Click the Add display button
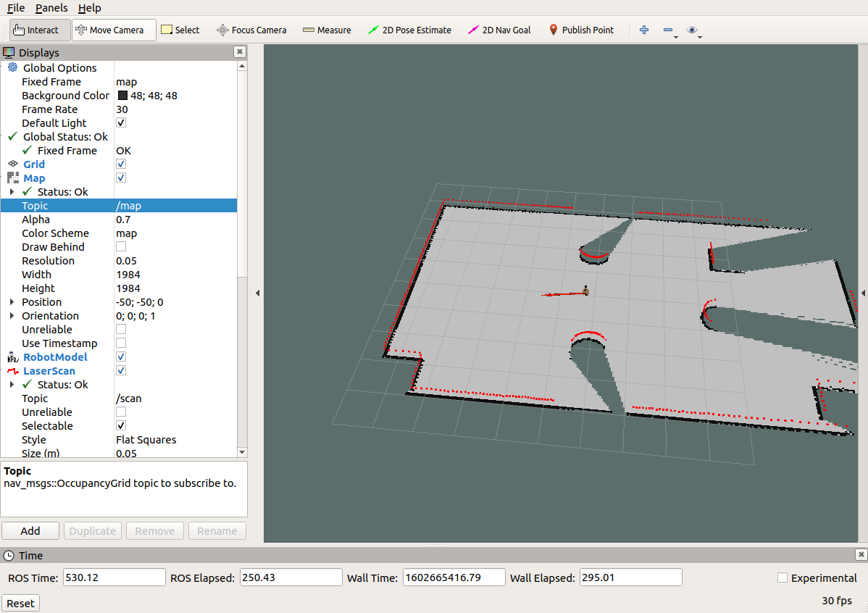Viewport: 868px width, 613px height. [x=30, y=531]
